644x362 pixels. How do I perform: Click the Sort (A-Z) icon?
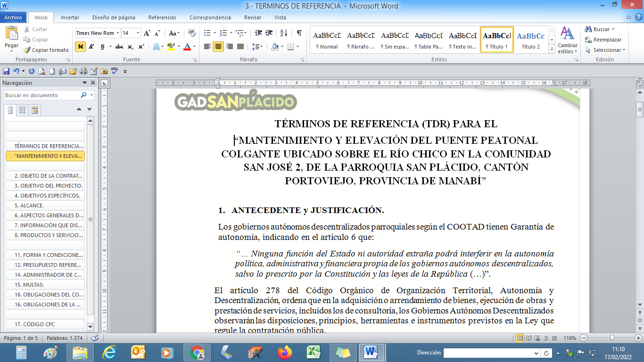pos(283,33)
